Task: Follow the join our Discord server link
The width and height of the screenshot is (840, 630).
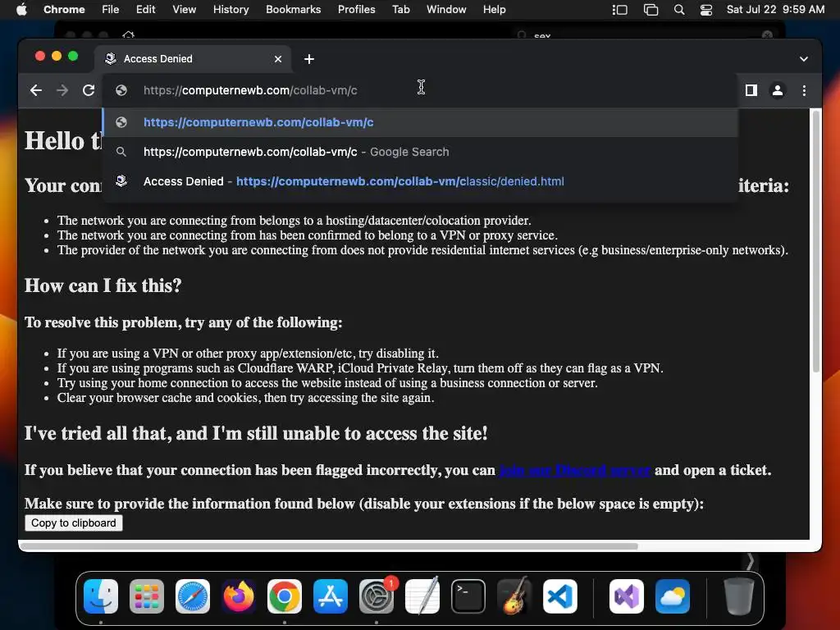Action: [x=575, y=470]
